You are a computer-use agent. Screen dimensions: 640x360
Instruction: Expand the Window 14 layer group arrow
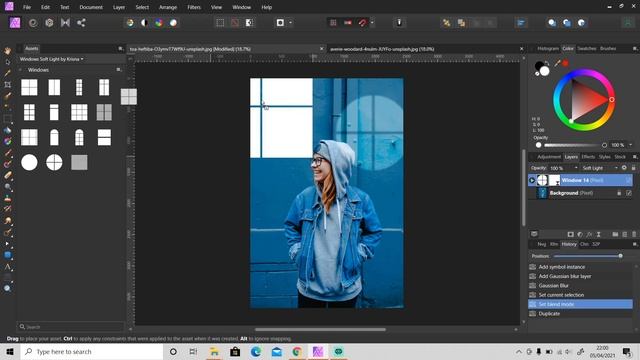tap(532, 180)
